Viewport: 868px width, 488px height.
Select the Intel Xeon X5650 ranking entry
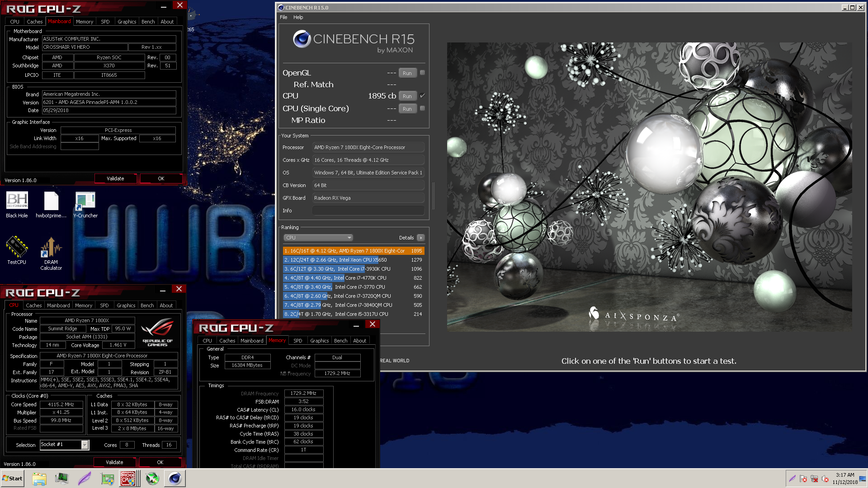tap(354, 260)
